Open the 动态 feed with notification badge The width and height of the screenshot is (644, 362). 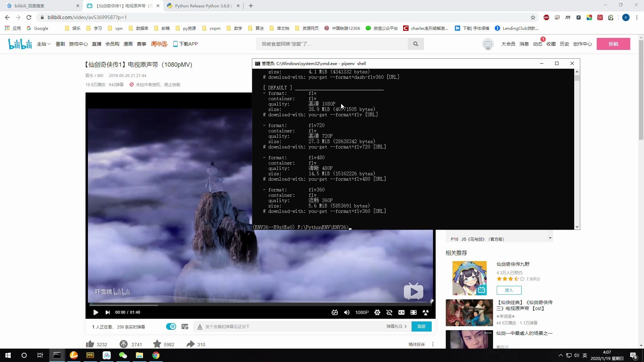538,44
